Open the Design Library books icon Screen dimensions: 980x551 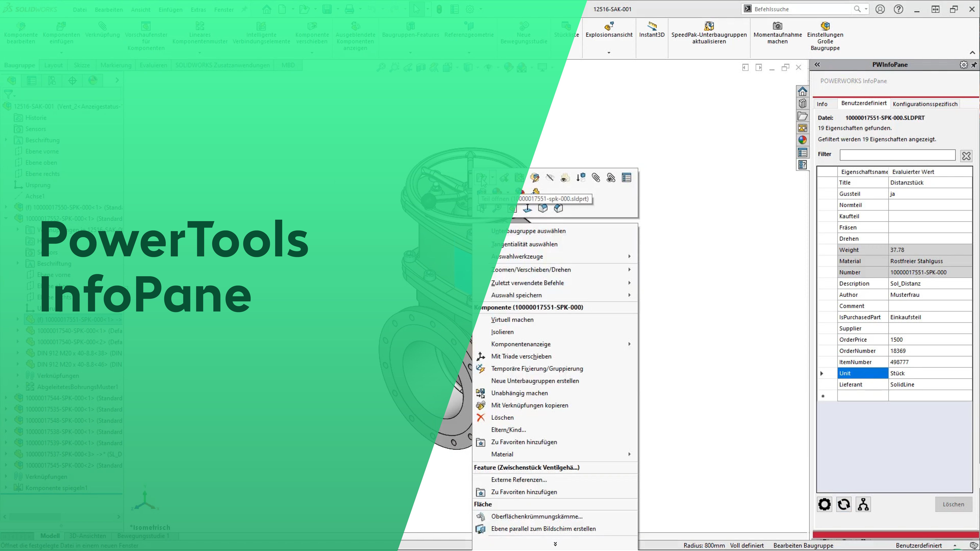(x=802, y=103)
